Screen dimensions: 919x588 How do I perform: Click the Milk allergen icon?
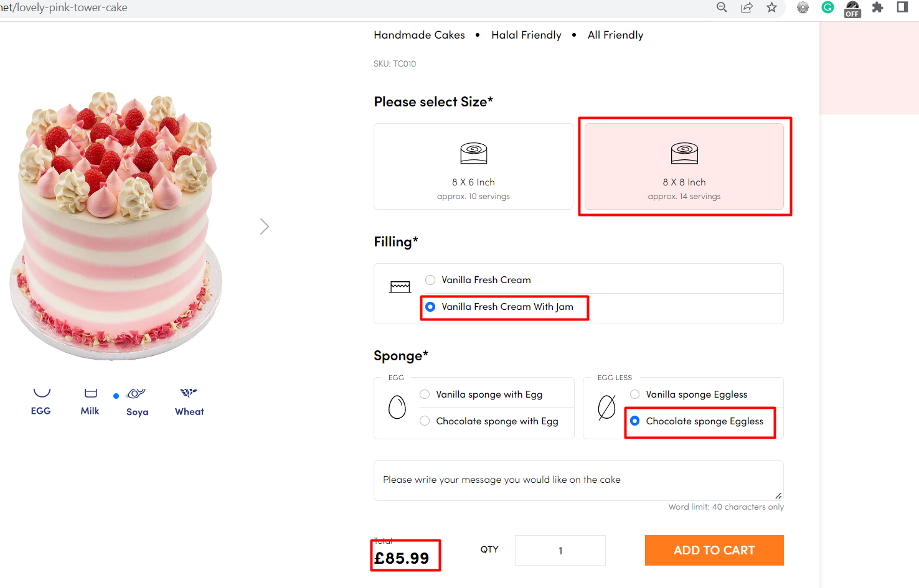click(x=90, y=393)
